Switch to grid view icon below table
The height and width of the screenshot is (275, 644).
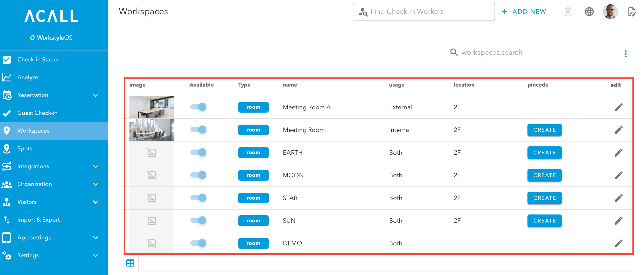(x=130, y=263)
